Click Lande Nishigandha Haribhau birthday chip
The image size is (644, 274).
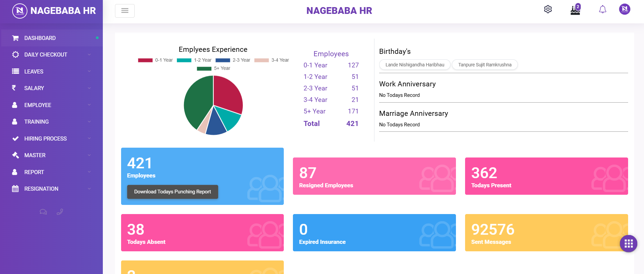pos(415,65)
